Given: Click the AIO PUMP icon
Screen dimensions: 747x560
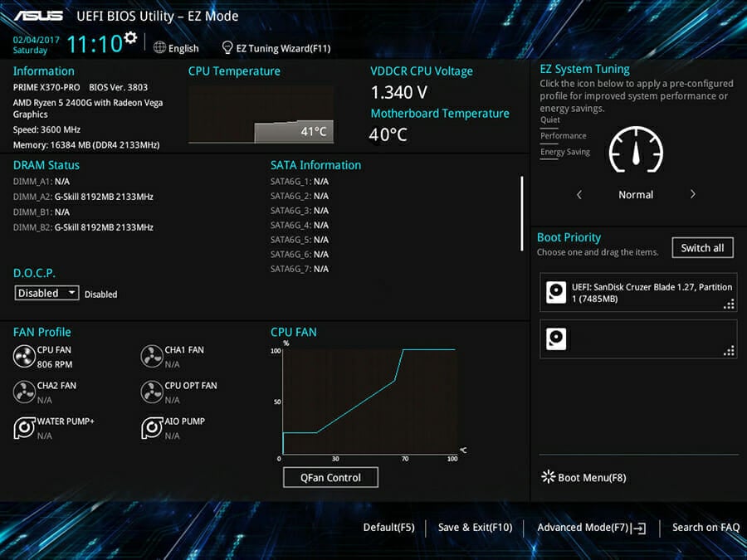Looking at the screenshot, I should click(x=152, y=428).
